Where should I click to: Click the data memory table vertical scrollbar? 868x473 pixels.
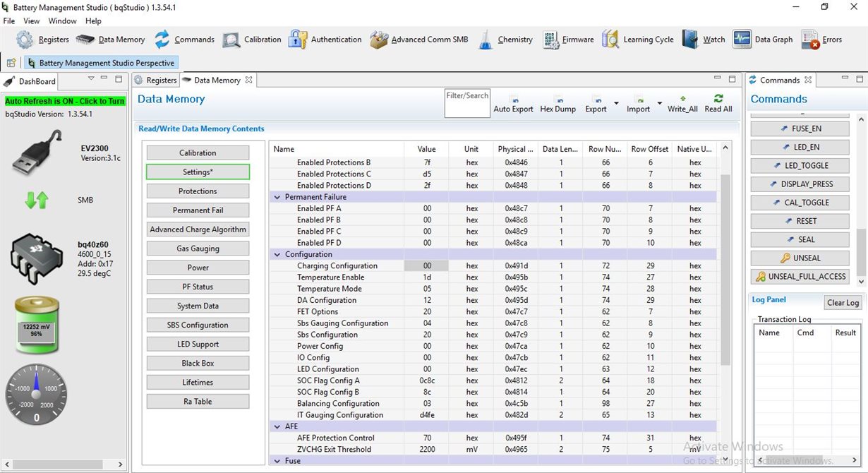[x=725, y=270]
